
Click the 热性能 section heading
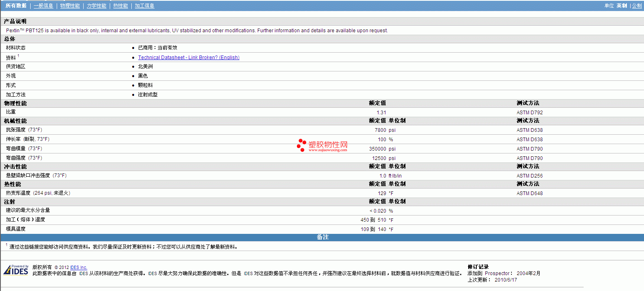tap(12, 184)
